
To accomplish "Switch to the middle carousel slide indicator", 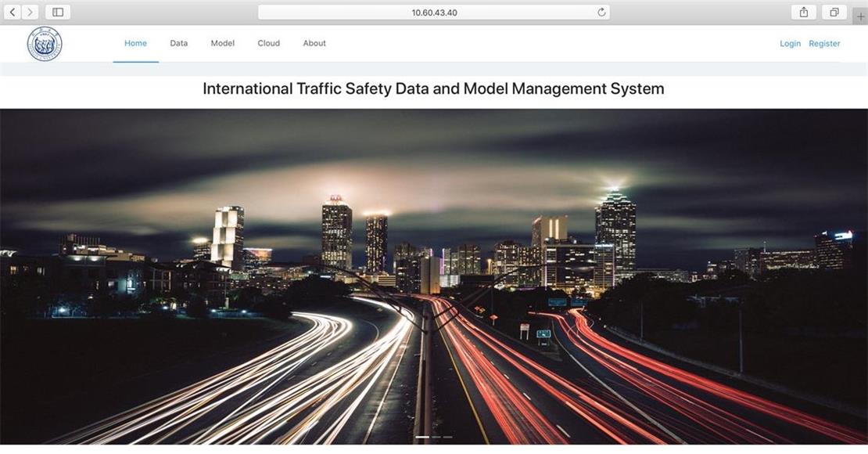I will point(436,437).
